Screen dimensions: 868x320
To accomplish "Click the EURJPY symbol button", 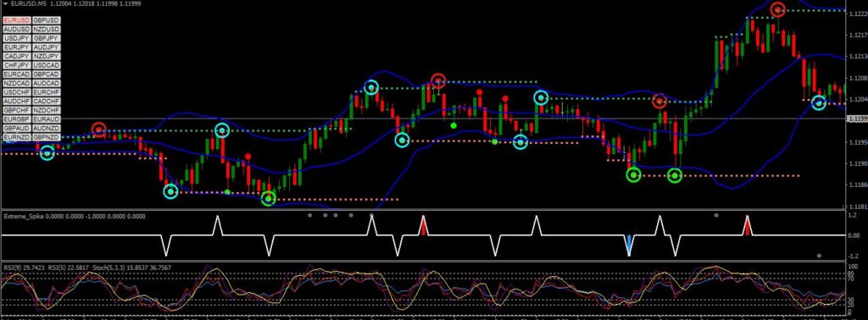I will 17,47.
